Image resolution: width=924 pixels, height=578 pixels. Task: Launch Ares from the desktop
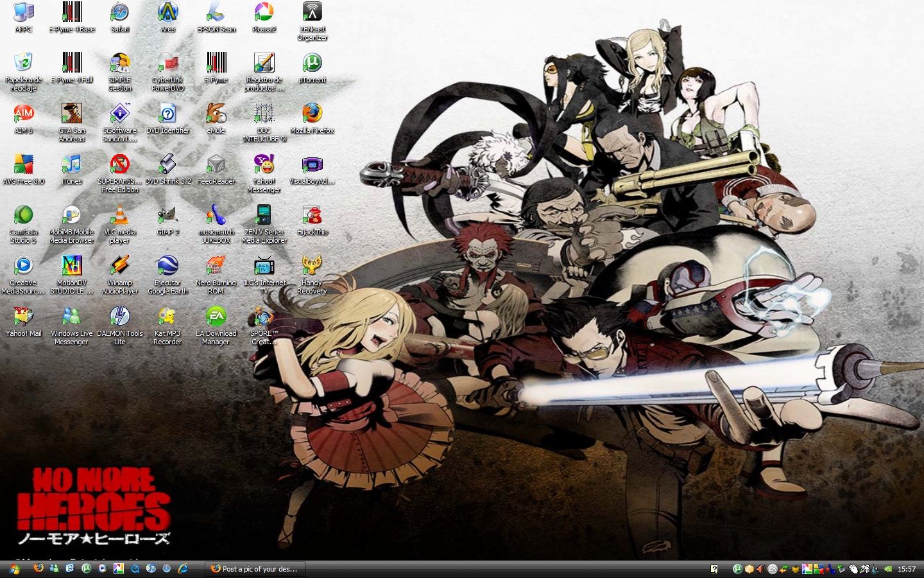(168, 17)
